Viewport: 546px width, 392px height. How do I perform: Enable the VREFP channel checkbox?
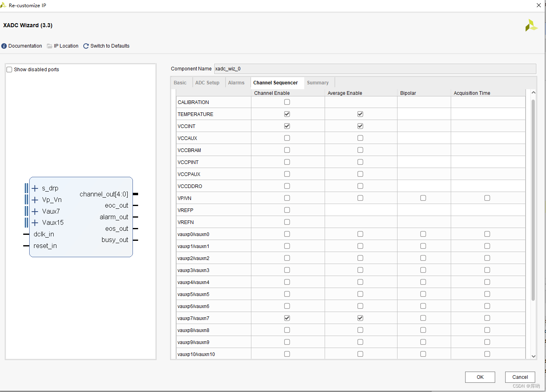coord(287,210)
